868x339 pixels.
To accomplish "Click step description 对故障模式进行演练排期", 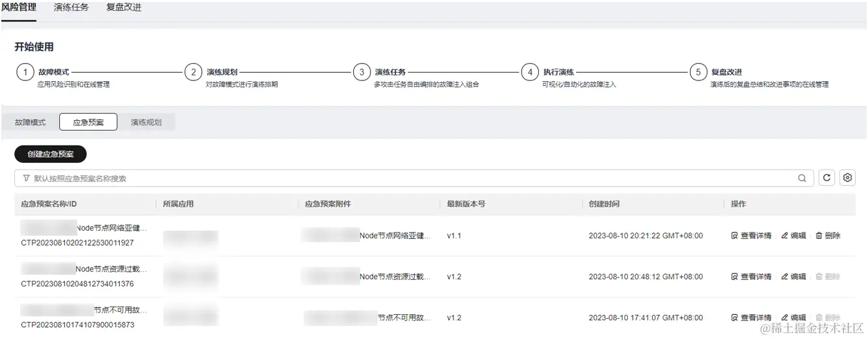I will click(x=242, y=84).
